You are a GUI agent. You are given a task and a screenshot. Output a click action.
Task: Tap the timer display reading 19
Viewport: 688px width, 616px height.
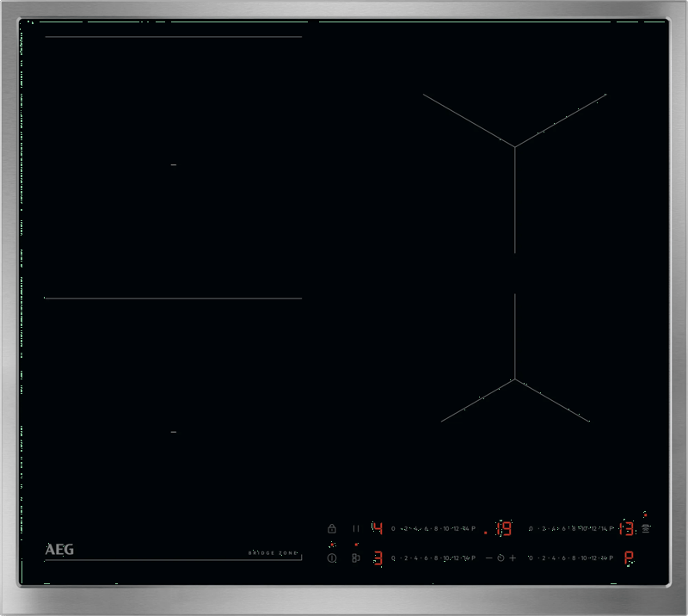504,528
